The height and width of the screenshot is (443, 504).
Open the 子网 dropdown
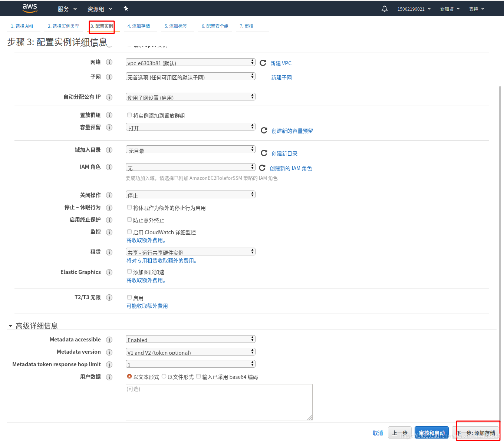tap(191, 76)
